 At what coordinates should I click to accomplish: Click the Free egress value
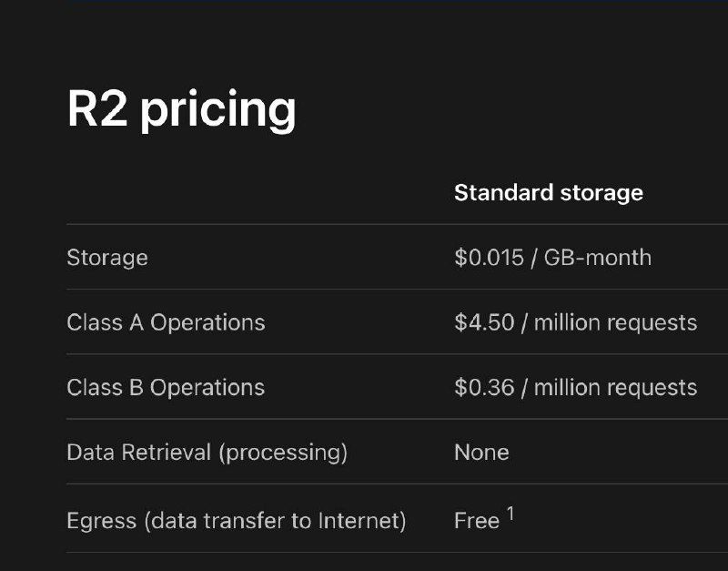[x=477, y=521]
